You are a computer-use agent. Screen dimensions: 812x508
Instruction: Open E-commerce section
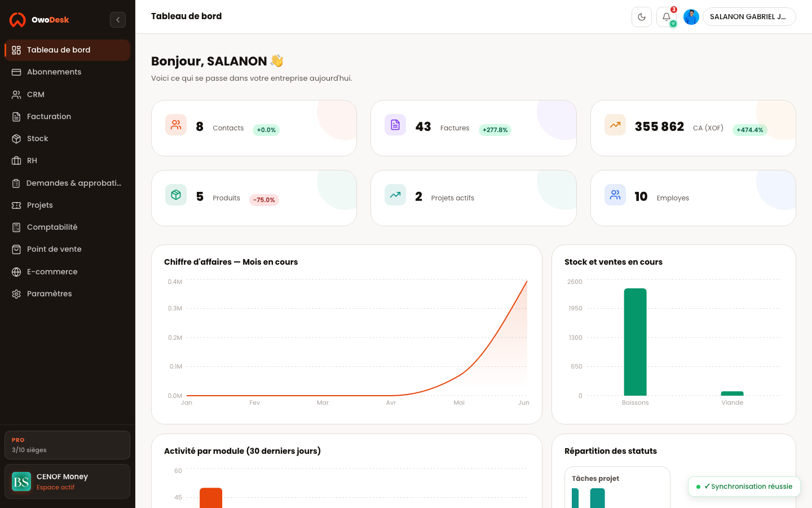click(67, 271)
